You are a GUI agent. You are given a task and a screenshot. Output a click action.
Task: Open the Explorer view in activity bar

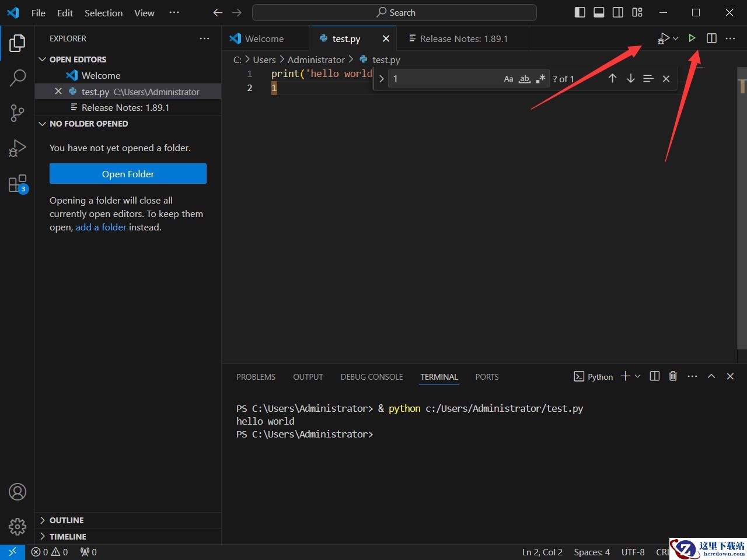(x=18, y=43)
